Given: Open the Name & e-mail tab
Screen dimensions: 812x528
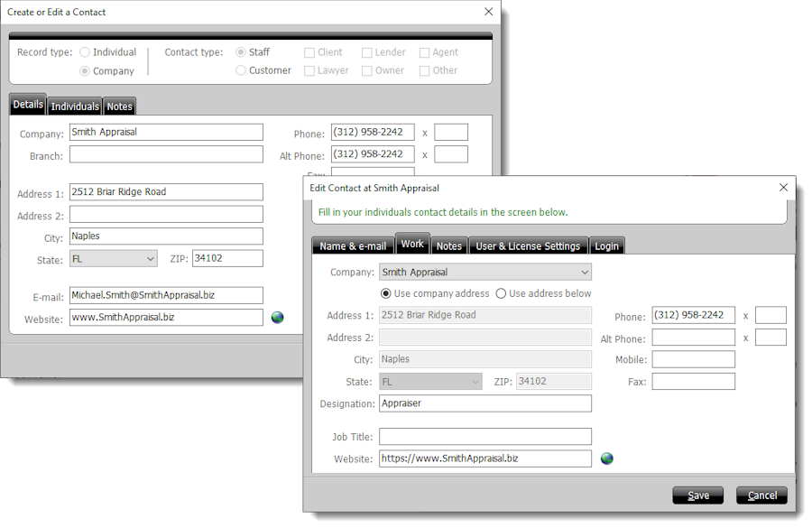Looking at the screenshot, I should coord(353,246).
